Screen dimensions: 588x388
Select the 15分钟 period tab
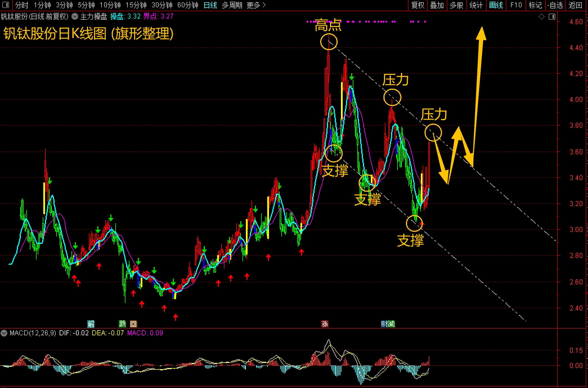tap(136, 5)
